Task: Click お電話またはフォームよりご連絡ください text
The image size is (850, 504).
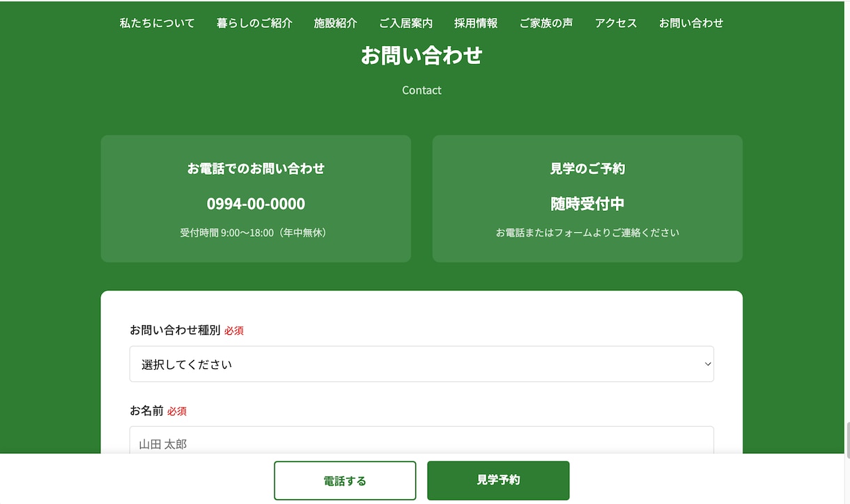Action: (x=587, y=233)
